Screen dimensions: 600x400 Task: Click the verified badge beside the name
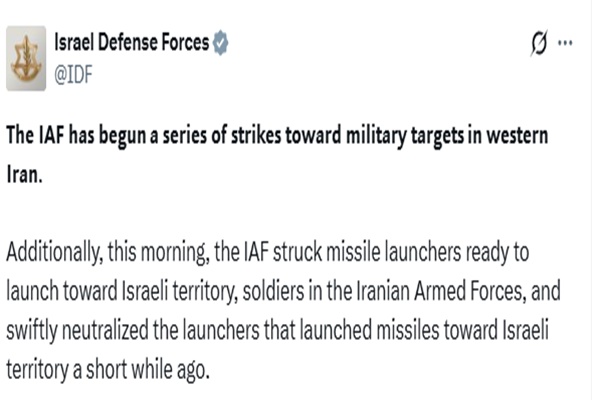(222, 44)
